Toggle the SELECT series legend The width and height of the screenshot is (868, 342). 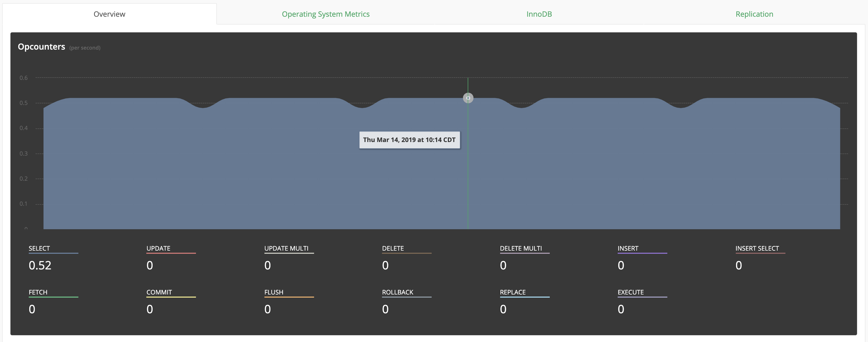click(39, 249)
